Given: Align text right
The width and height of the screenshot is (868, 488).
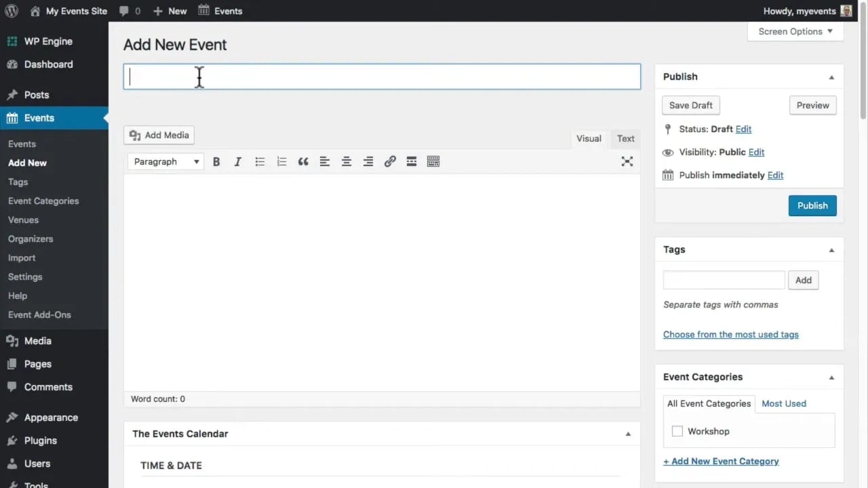Looking at the screenshot, I should tap(368, 161).
